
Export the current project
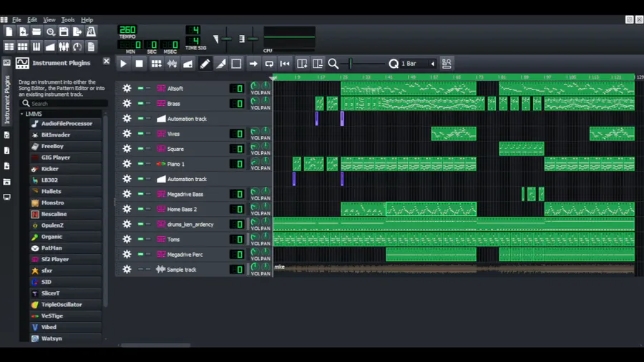(x=77, y=31)
